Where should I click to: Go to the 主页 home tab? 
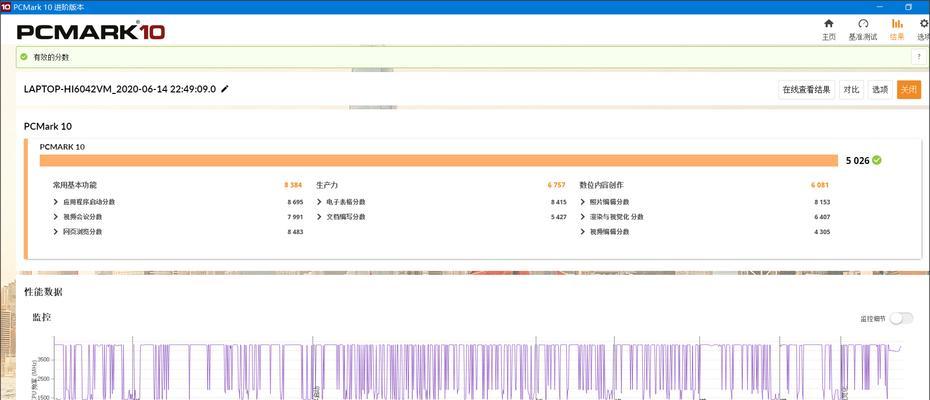829,30
